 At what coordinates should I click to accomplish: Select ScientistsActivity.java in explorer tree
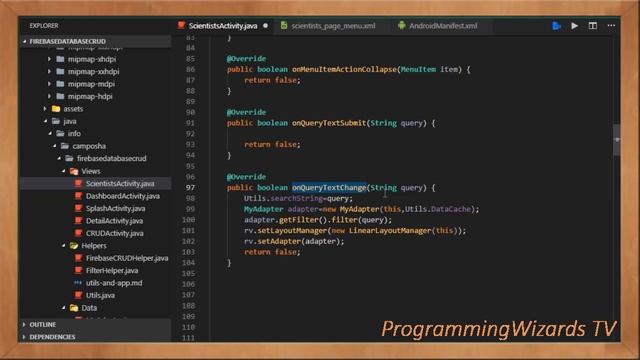(96, 184)
